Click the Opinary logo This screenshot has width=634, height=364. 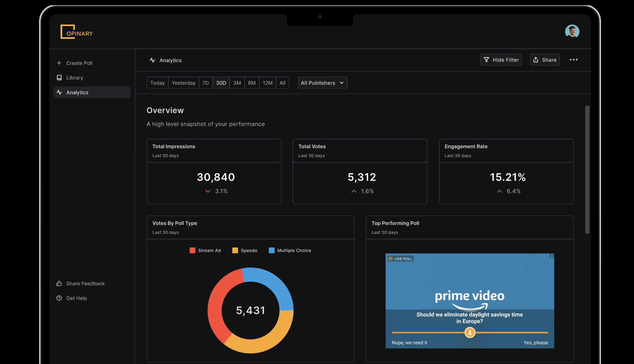pyautogui.click(x=76, y=32)
